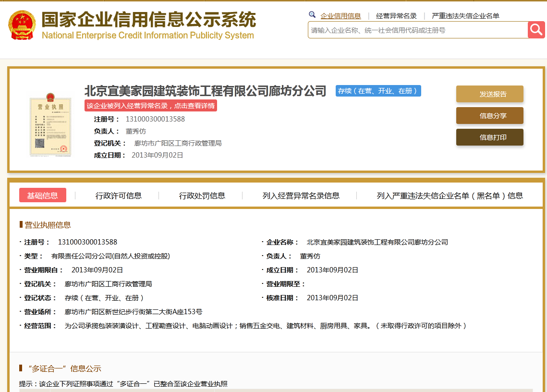Click the 营业期限至 label
This screenshot has height=392, width=547.
click(285, 284)
